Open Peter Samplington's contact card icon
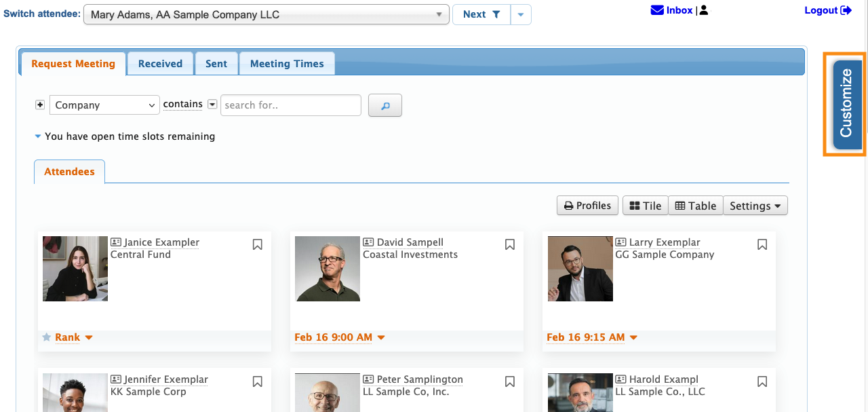 (x=368, y=379)
